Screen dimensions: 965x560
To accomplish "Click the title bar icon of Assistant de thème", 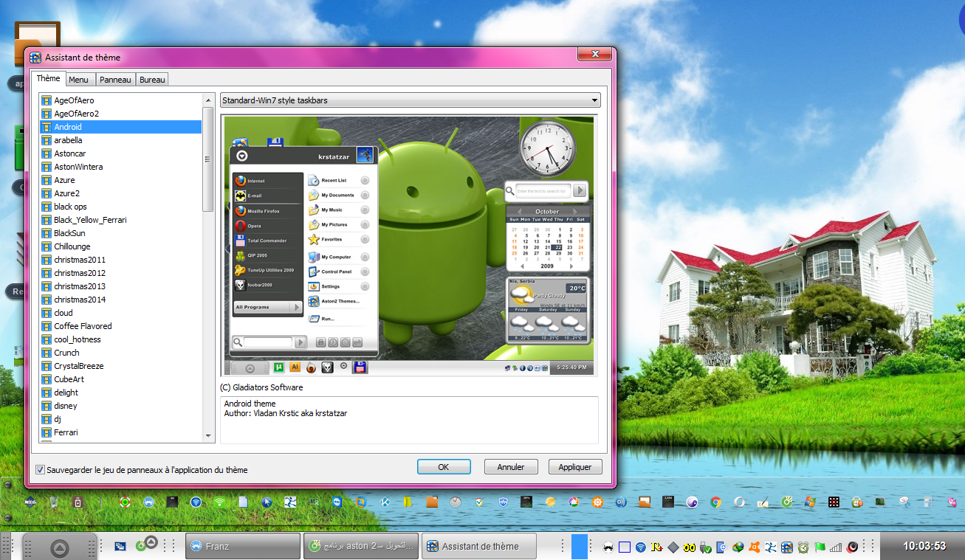I will tap(35, 57).
